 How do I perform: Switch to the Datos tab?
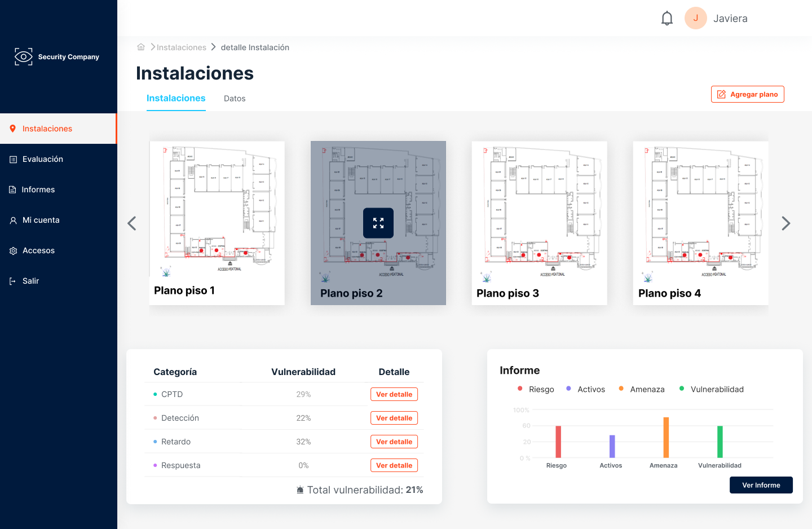click(235, 98)
